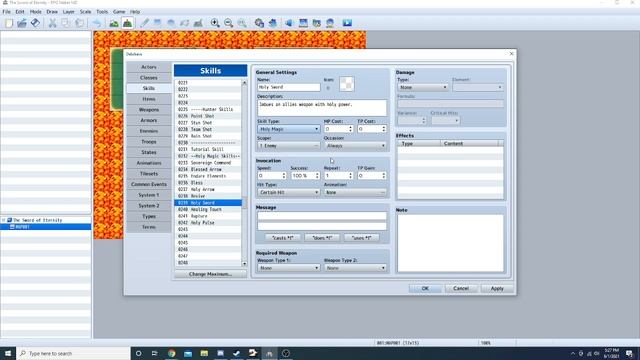
Task: Click the OK button
Action: (x=425, y=289)
